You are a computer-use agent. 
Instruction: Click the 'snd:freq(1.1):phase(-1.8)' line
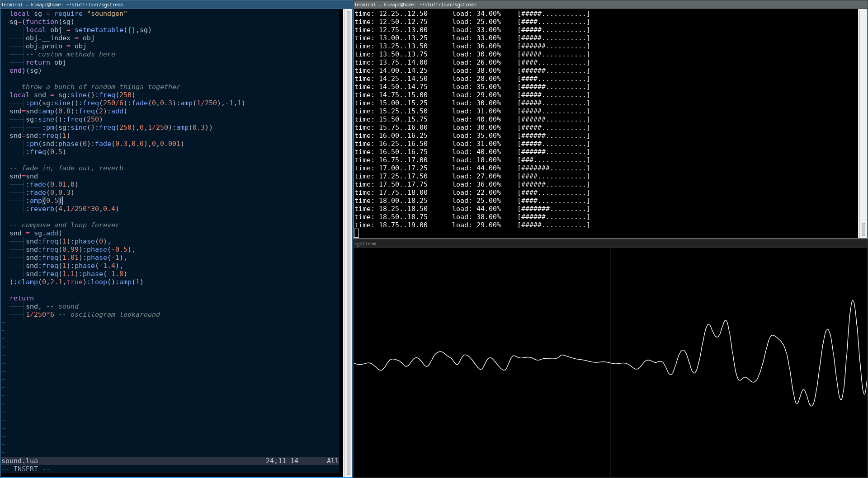tap(76, 274)
